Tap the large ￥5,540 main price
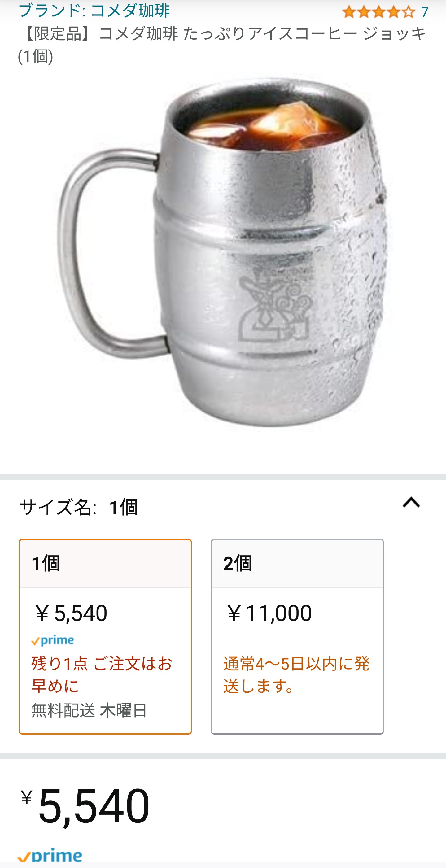Viewport: 446px width, 868px height. [x=85, y=806]
